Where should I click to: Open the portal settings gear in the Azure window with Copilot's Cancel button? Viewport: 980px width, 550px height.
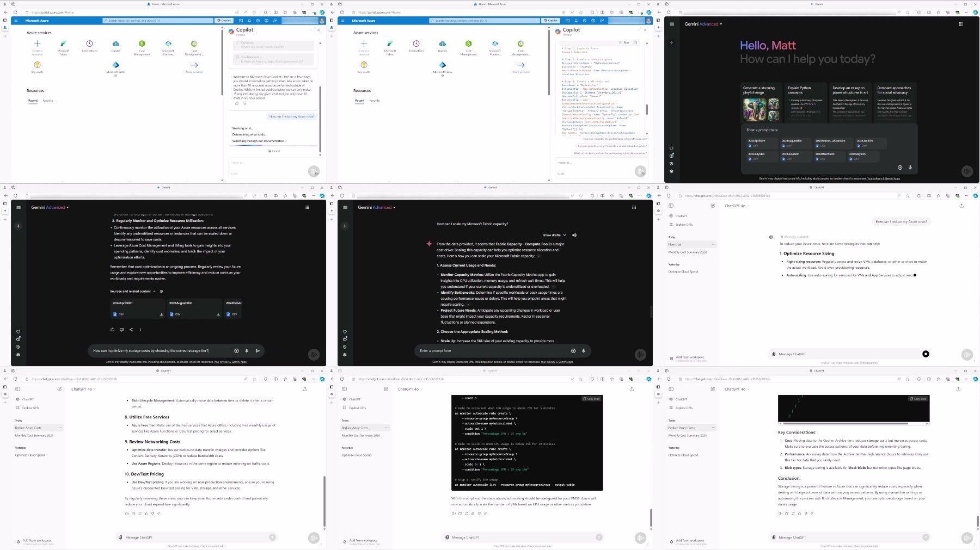click(258, 21)
